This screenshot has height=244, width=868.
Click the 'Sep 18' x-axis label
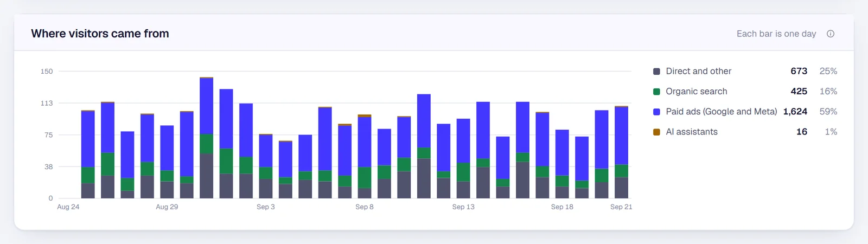562,207
